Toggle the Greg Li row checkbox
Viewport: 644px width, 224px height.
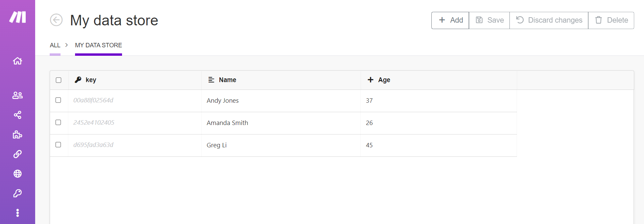click(x=58, y=145)
